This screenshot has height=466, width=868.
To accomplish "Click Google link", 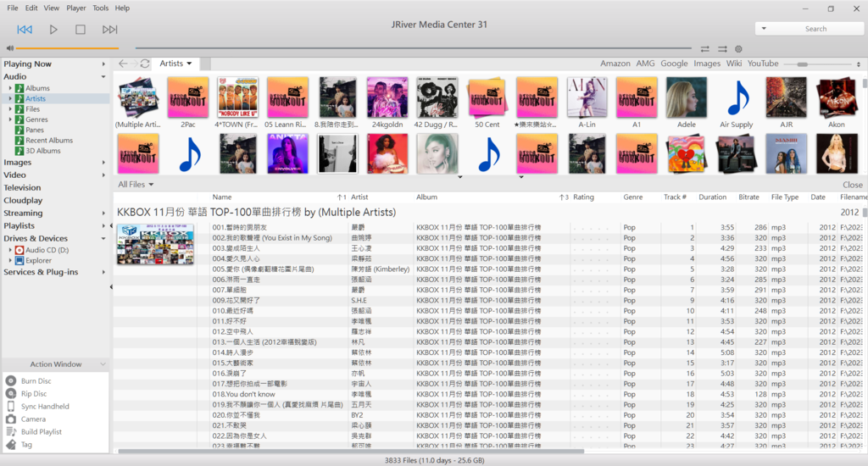I will [x=674, y=64].
